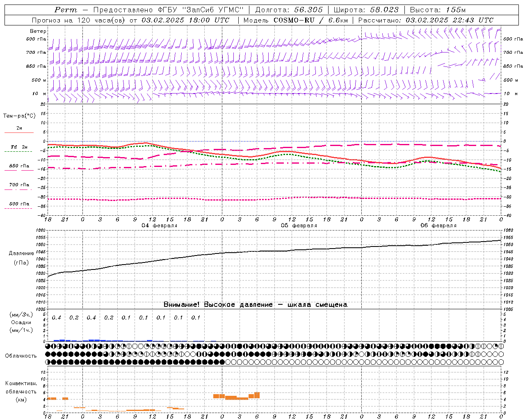Click the dash-dot 700 гПа temperature legend sample
Screen dimensions: 525x420
[18, 189]
